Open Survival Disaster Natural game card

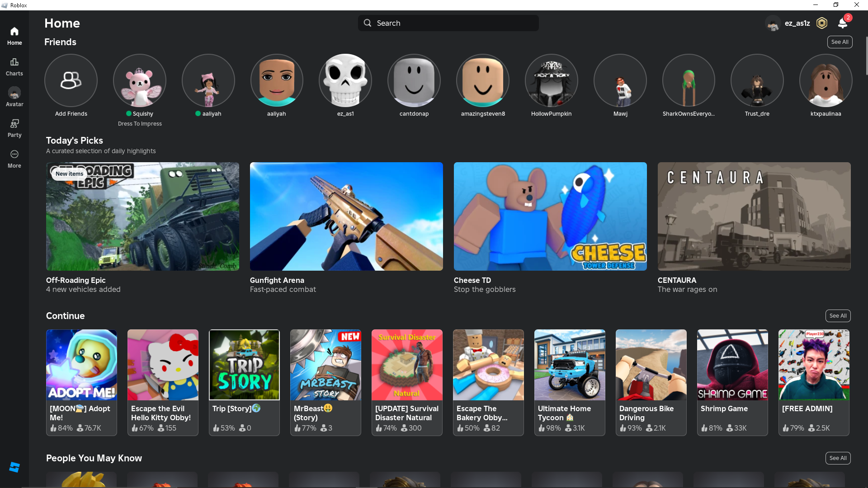tap(407, 382)
